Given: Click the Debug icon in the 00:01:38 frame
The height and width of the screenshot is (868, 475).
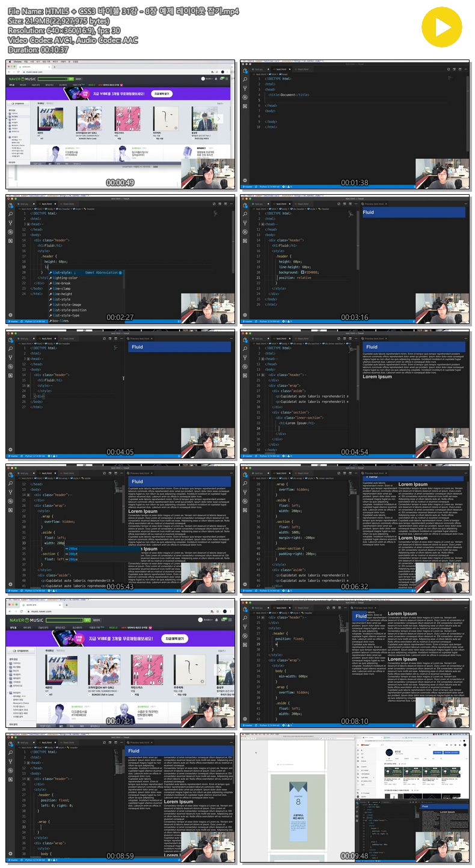Looking at the screenshot, I should pyautogui.click(x=245, y=97).
